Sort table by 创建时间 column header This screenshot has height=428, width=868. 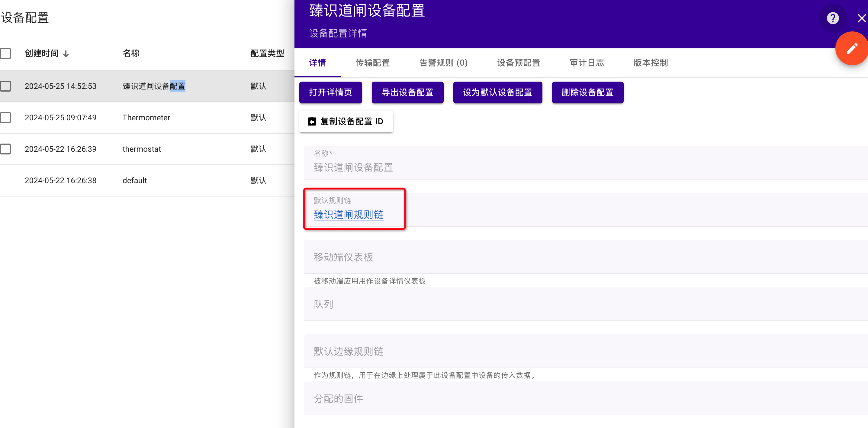(41, 53)
